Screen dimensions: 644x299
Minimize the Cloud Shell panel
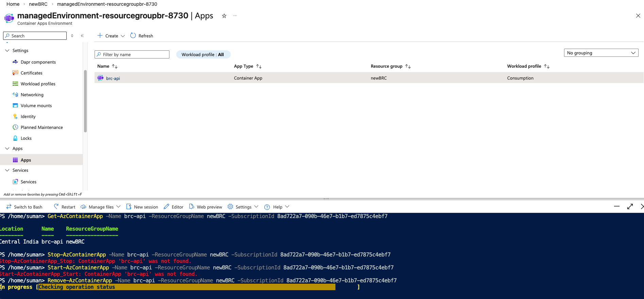point(617,206)
